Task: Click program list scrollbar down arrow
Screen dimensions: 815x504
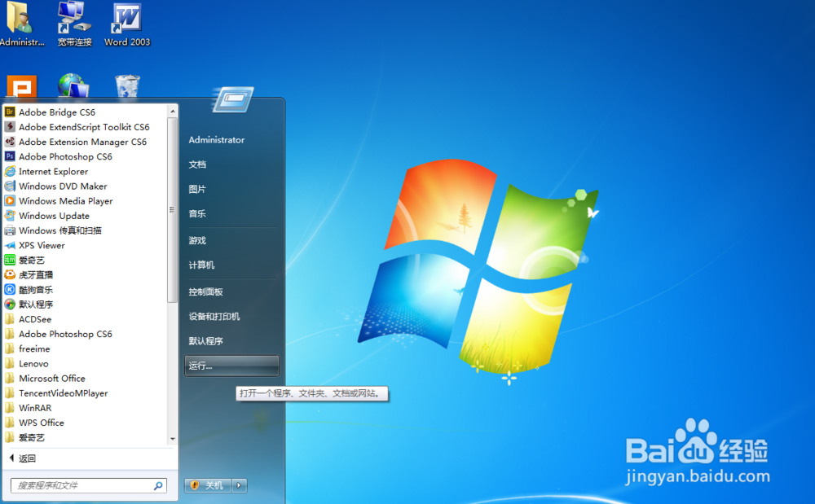Action: 173,439
